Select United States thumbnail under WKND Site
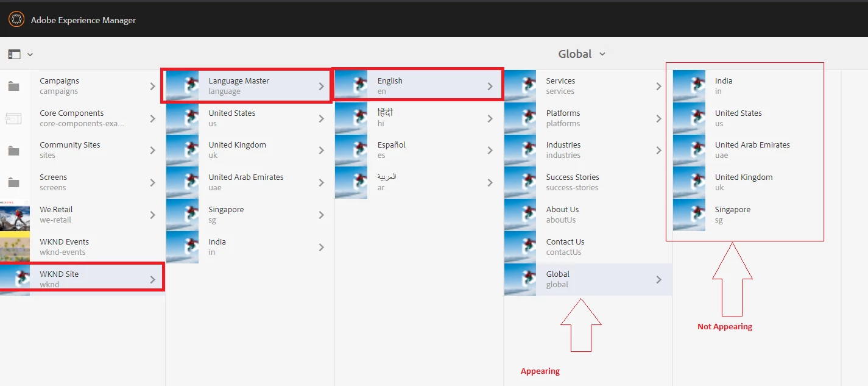 pos(182,118)
